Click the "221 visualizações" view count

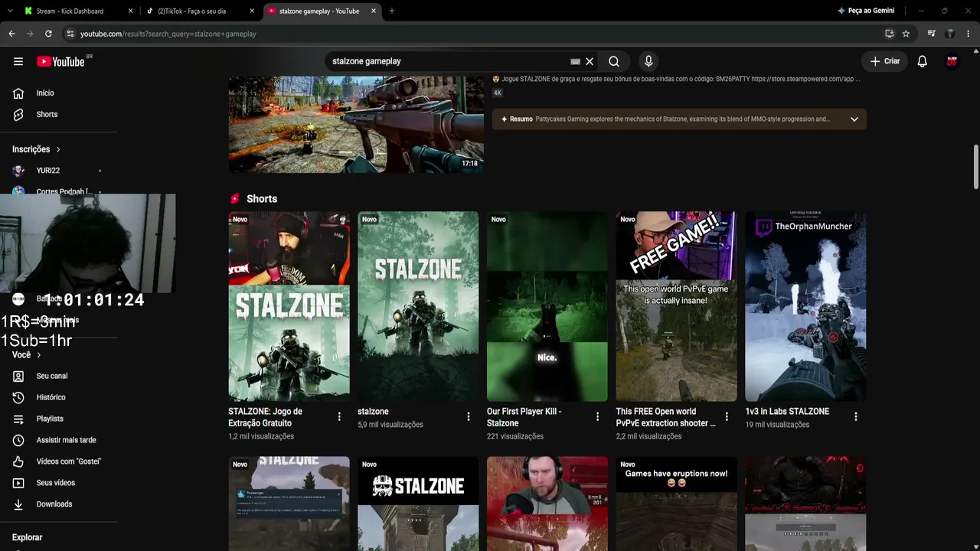click(515, 436)
